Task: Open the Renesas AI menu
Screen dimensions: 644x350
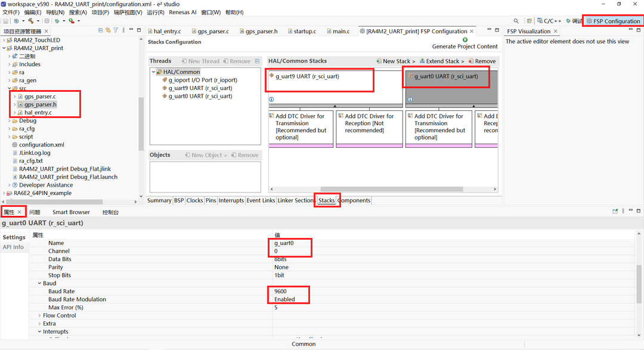Action: point(183,13)
